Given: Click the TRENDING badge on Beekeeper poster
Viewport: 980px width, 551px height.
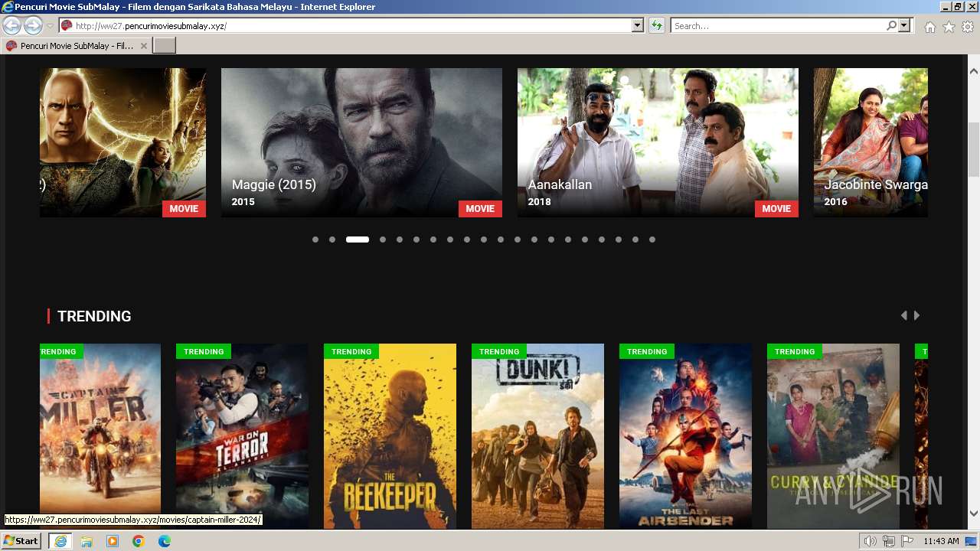Looking at the screenshot, I should point(351,351).
